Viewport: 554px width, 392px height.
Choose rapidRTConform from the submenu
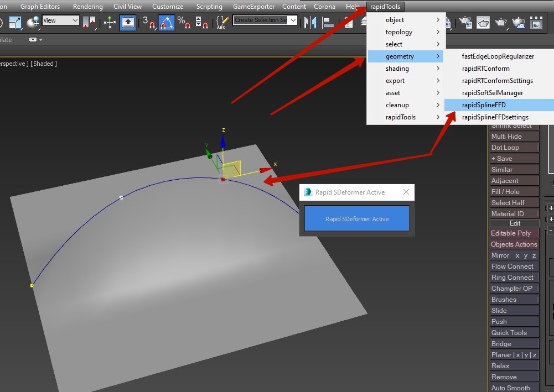pos(498,69)
